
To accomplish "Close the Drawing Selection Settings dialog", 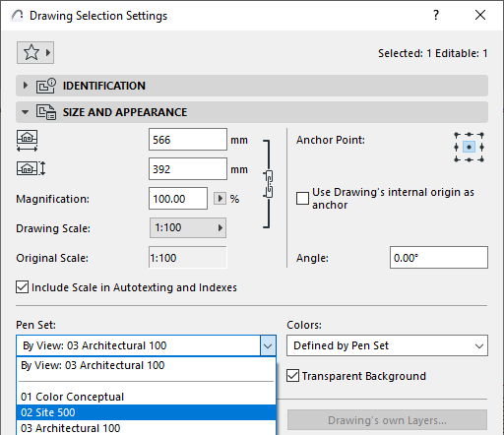I will (480, 15).
